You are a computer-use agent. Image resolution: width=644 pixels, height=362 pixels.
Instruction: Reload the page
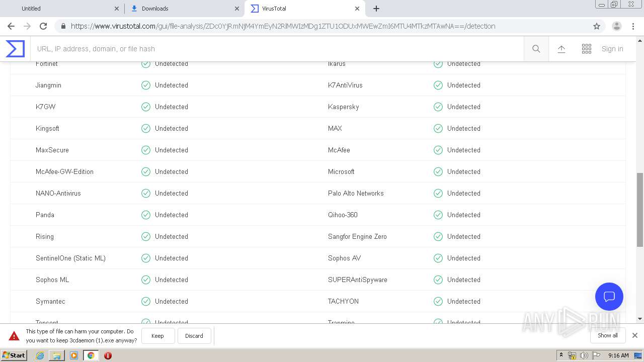(x=43, y=26)
